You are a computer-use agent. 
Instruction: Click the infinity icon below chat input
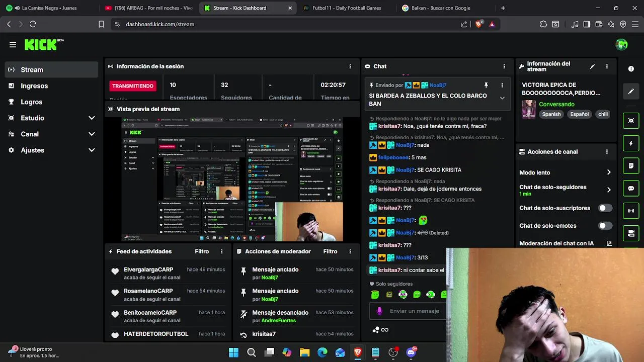385,330
